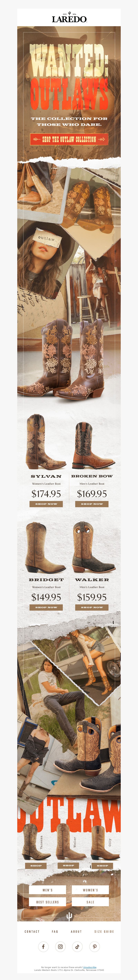Go to the Size Guide link
138x980 pixels.
pos(104,931)
